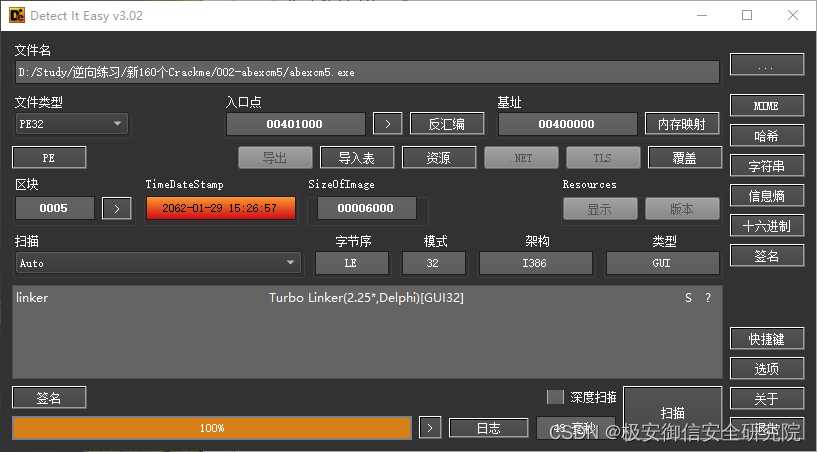This screenshot has width=817, height=452.
Task: Click the 模式 32 button
Action: [433, 263]
